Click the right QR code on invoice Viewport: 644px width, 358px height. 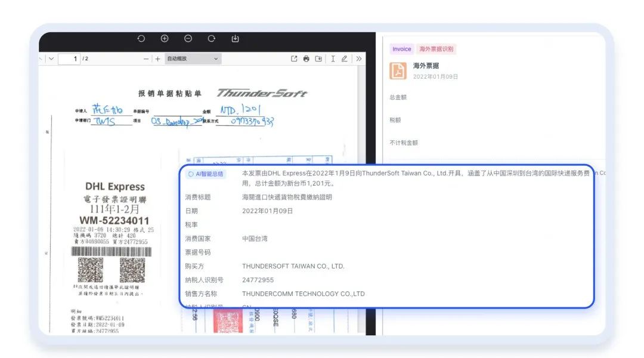coord(132,270)
